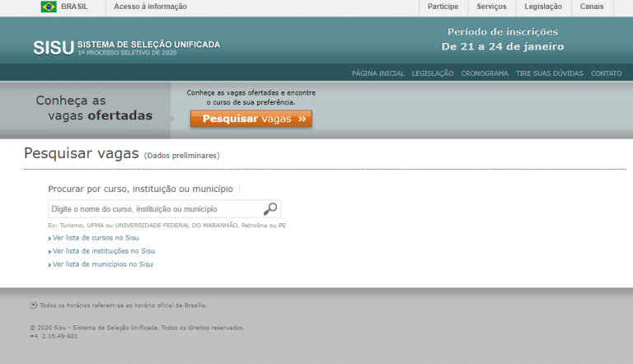The width and height of the screenshot is (633, 364).
Task: Click the Conheça as vagas ofertadas banner
Action: click(x=94, y=108)
